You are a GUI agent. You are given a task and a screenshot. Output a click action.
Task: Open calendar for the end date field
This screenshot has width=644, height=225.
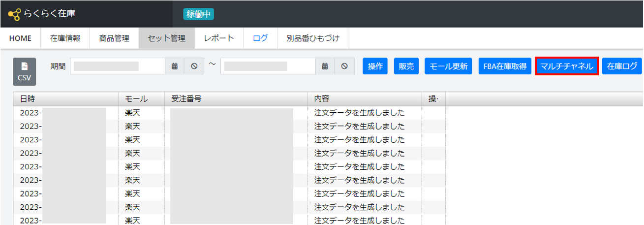click(x=325, y=66)
